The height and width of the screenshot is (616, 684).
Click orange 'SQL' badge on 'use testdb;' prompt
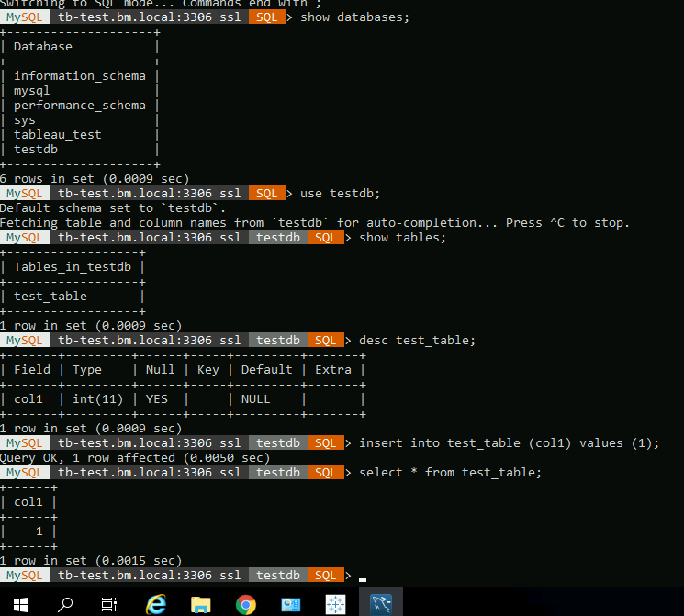pyautogui.click(x=266, y=194)
